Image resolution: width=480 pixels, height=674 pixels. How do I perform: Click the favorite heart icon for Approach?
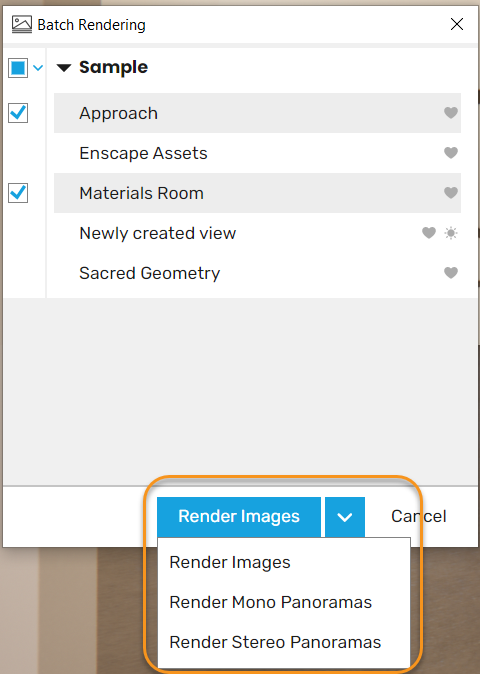pyautogui.click(x=451, y=113)
